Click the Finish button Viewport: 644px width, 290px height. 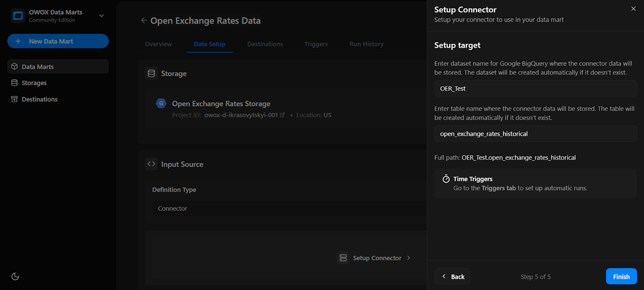click(621, 276)
